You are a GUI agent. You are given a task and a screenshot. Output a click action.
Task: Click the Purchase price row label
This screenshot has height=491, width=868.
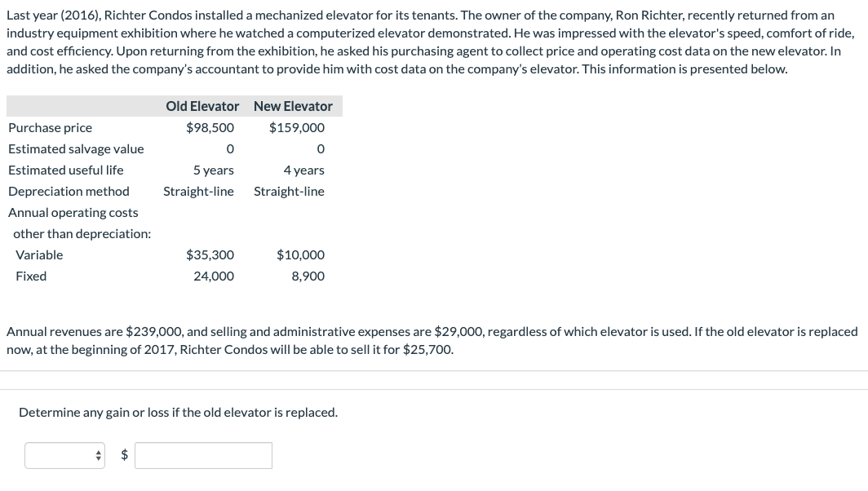point(50,127)
